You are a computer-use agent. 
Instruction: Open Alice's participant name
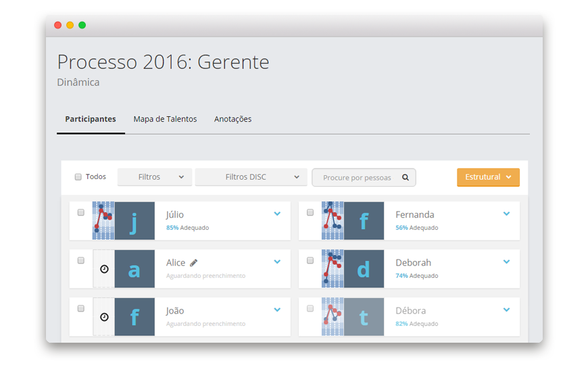[x=176, y=262]
